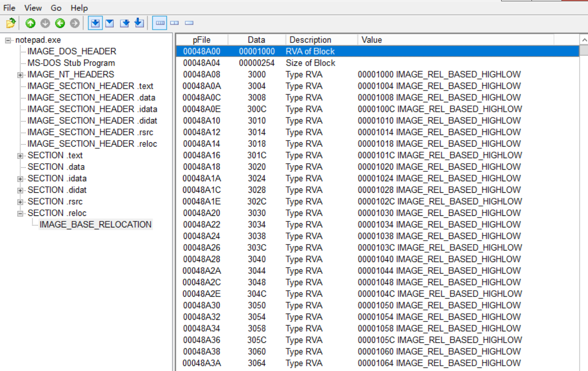Expand the IMAGE_NT_HEADERS tree node

point(20,75)
